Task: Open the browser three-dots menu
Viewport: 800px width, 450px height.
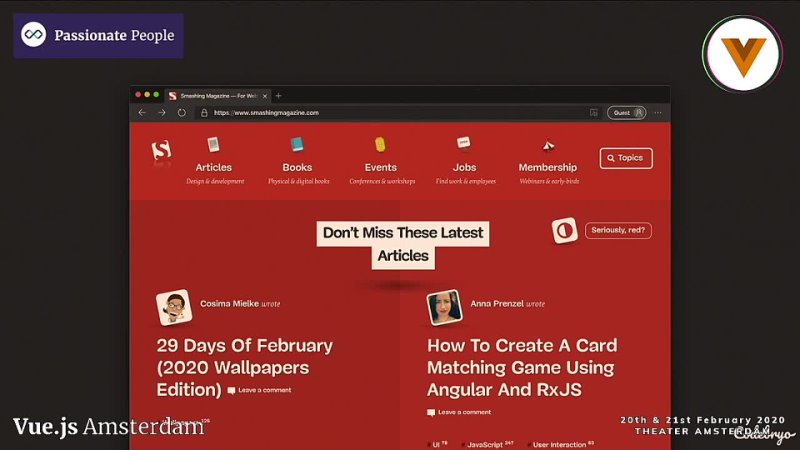Action: tap(658, 113)
